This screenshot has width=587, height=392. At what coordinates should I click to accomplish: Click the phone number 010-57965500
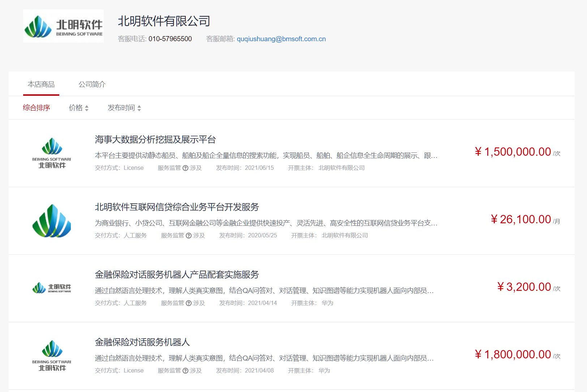click(x=170, y=39)
